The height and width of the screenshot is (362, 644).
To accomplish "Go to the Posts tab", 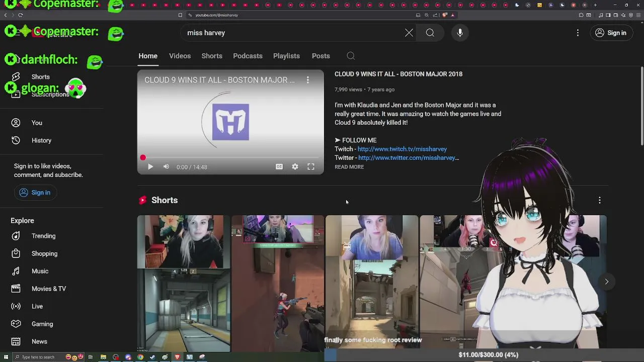I will pos(320,56).
